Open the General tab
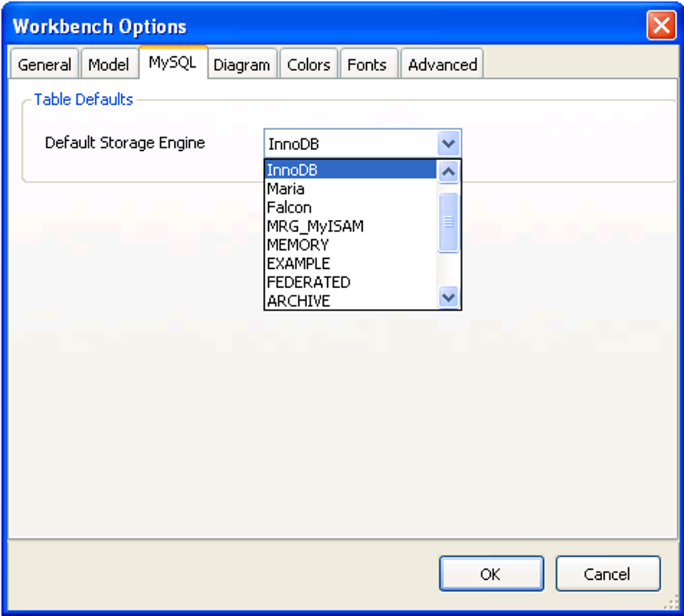This screenshot has width=684, height=616. click(x=44, y=64)
